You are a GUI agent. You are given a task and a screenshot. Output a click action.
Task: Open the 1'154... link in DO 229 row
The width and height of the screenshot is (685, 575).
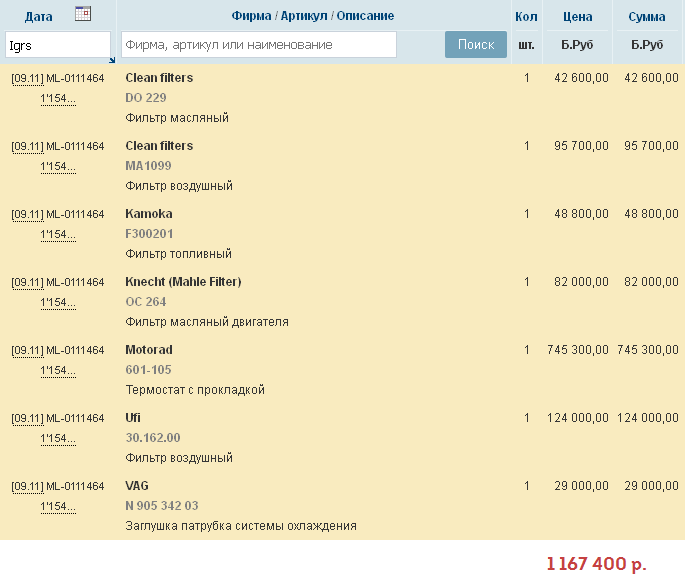[x=58, y=99]
